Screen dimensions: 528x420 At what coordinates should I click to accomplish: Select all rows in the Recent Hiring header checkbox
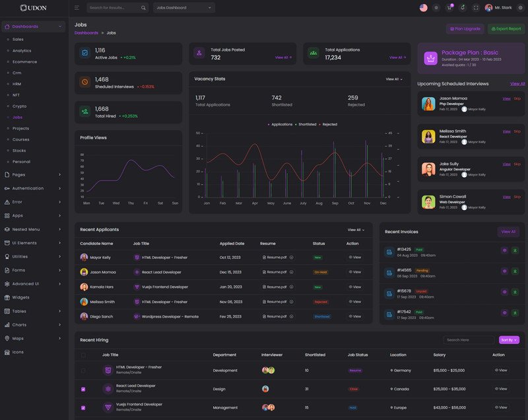(x=83, y=355)
